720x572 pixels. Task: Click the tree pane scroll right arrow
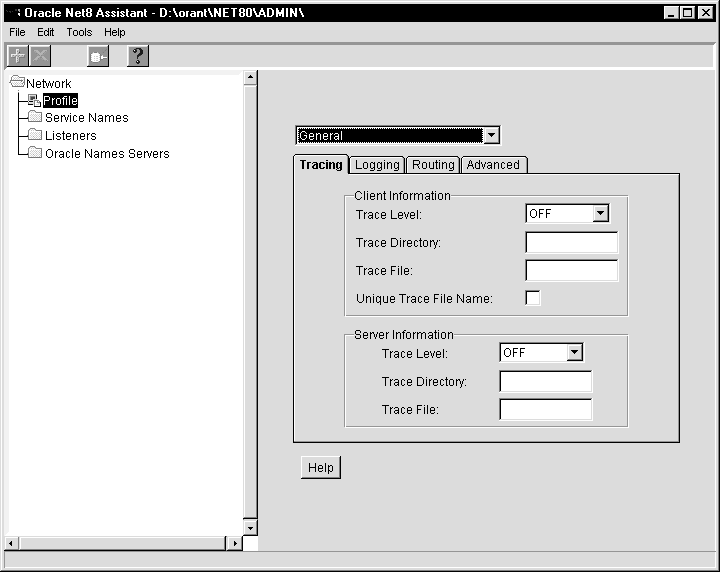[x=235, y=543]
